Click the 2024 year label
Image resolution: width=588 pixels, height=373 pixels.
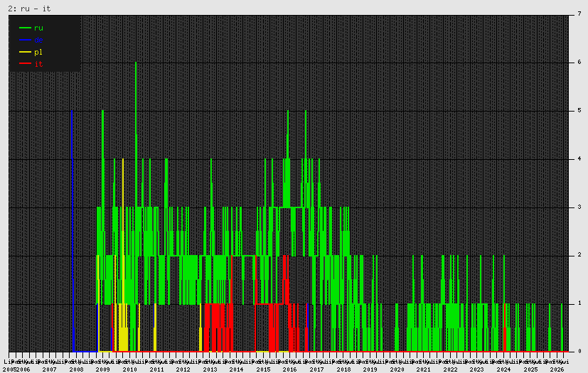tap(503, 369)
